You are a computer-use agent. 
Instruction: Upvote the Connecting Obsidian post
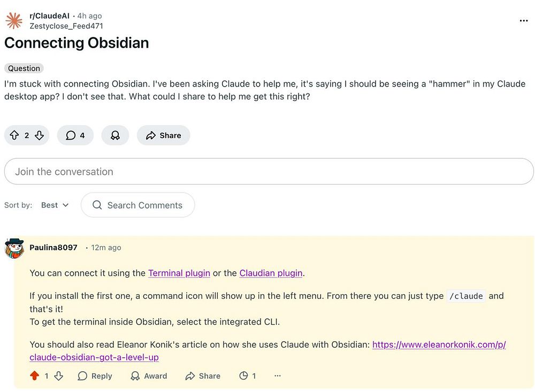[14, 135]
